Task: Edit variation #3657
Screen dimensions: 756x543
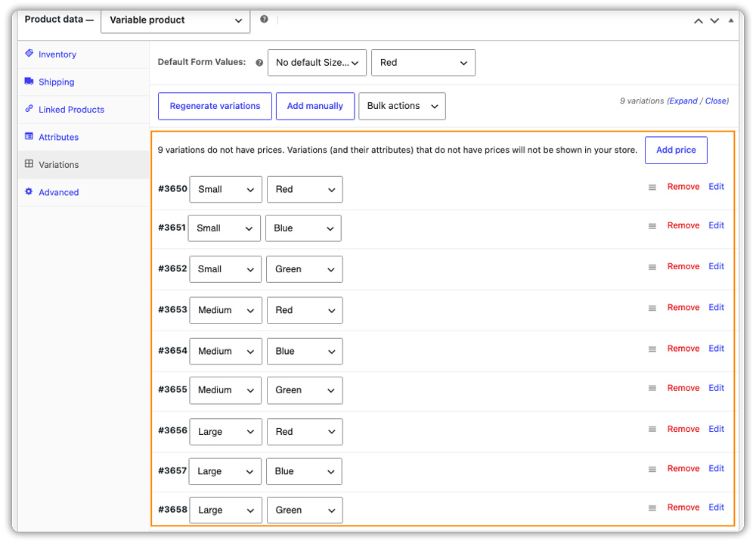Action: coord(716,469)
